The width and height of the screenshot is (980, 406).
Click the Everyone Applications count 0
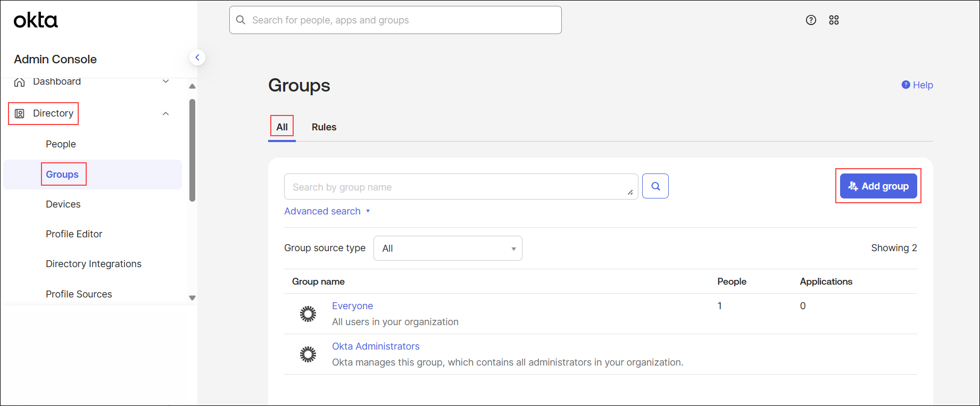pos(803,306)
